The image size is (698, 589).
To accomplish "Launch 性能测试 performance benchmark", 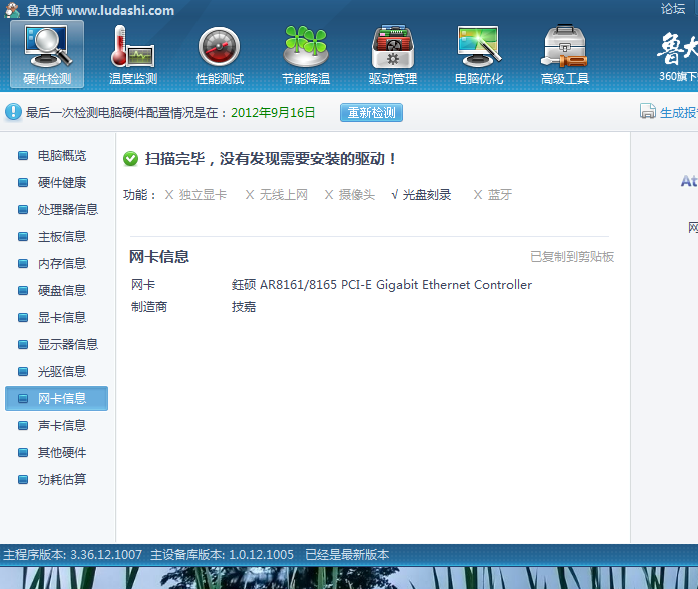I will click(220, 54).
